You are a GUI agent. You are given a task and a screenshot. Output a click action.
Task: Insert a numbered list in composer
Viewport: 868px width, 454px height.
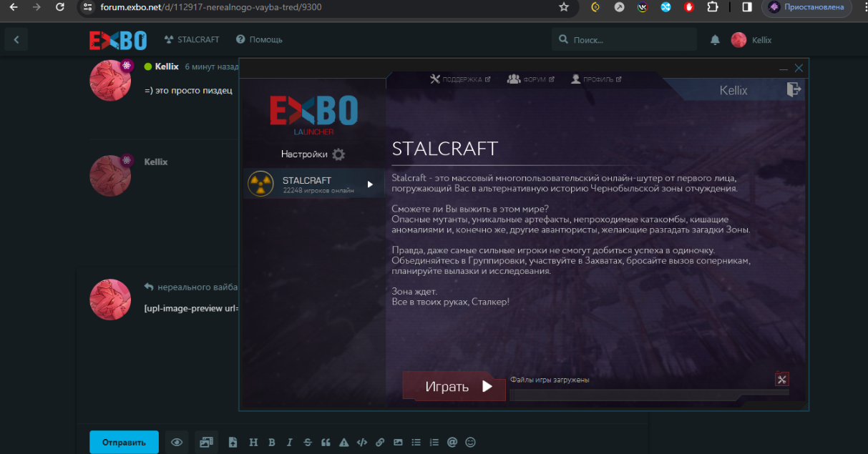[x=434, y=443]
